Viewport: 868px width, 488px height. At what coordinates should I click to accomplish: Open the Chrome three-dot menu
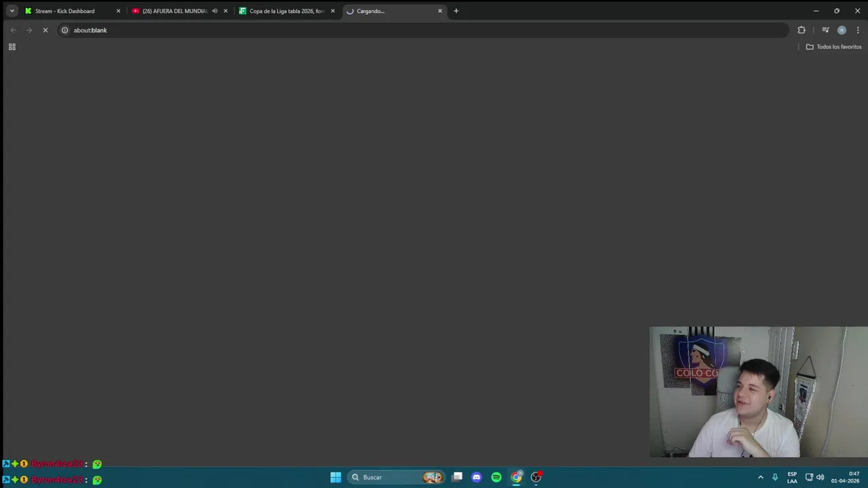858,30
